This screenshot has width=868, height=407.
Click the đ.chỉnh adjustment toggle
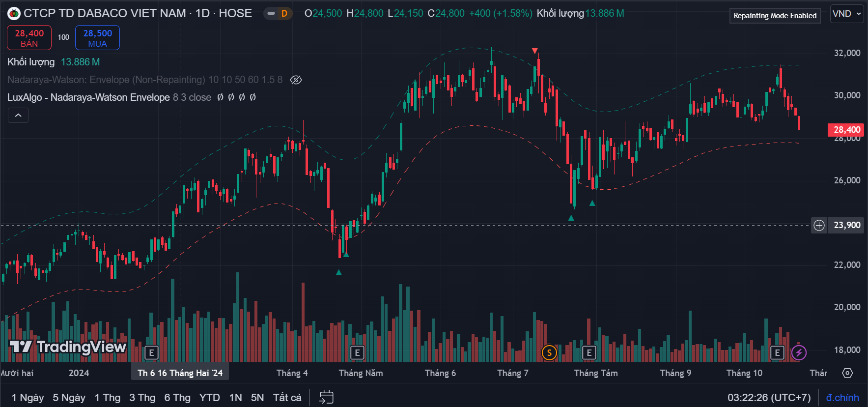point(842,398)
